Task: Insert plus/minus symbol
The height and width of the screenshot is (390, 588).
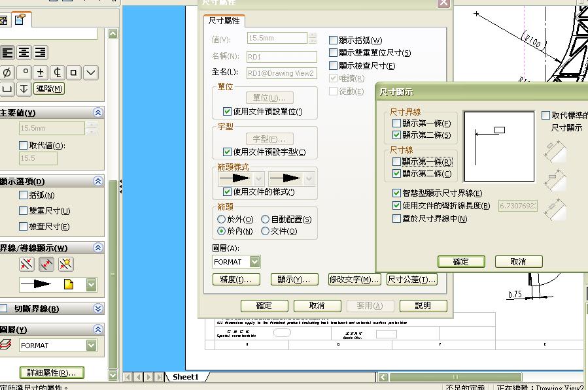Action: (41, 73)
